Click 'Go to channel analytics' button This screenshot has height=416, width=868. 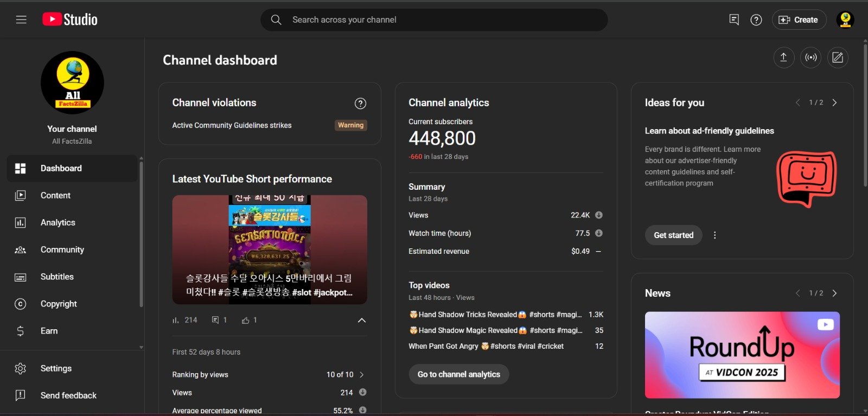(459, 374)
